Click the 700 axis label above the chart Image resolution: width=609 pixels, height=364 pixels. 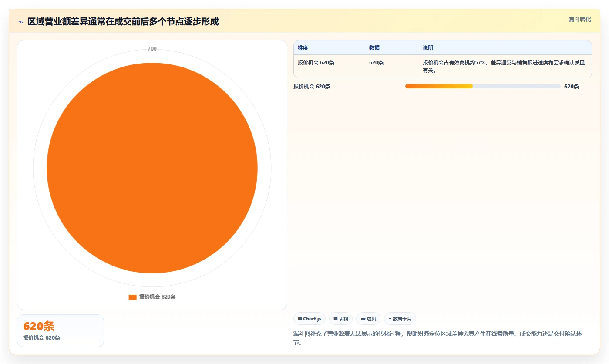tap(152, 49)
